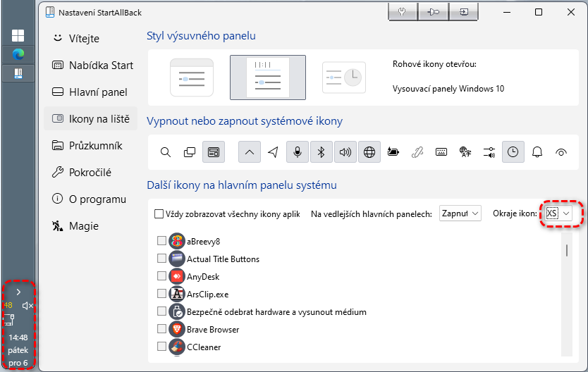
Task: Toggle the tray overflow chevron-up icon
Action: [x=250, y=152]
